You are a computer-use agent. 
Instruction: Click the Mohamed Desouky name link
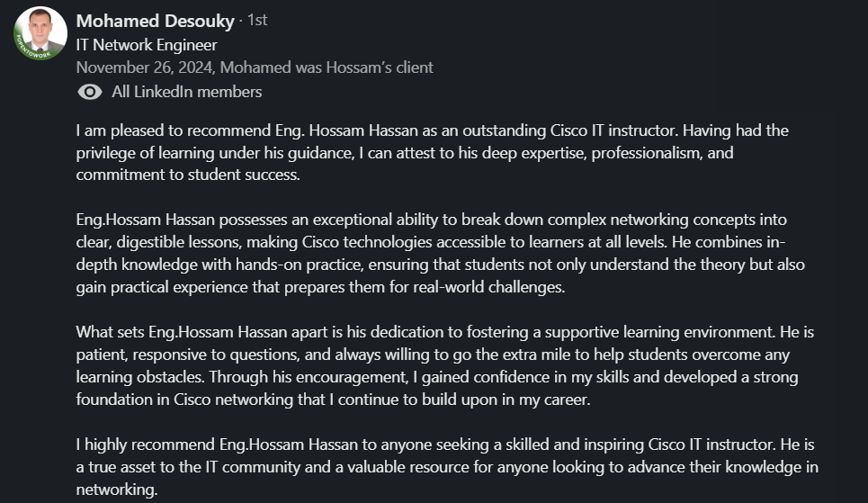click(156, 21)
